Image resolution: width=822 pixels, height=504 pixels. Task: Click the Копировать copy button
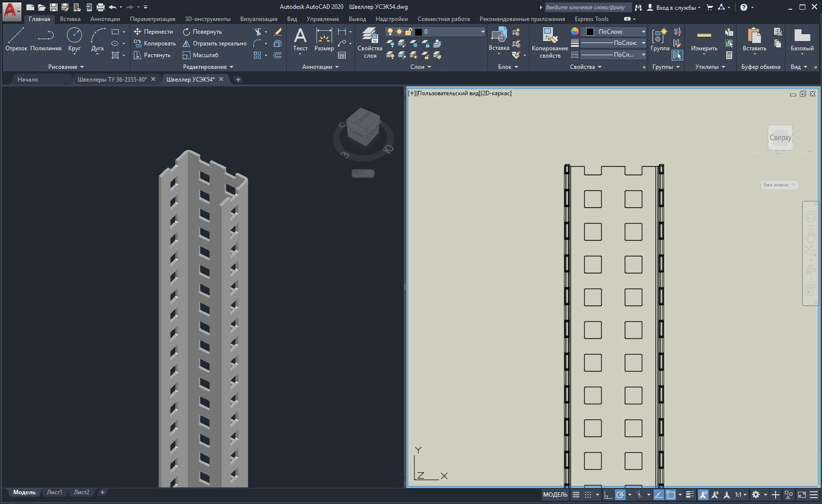tap(155, 43)
